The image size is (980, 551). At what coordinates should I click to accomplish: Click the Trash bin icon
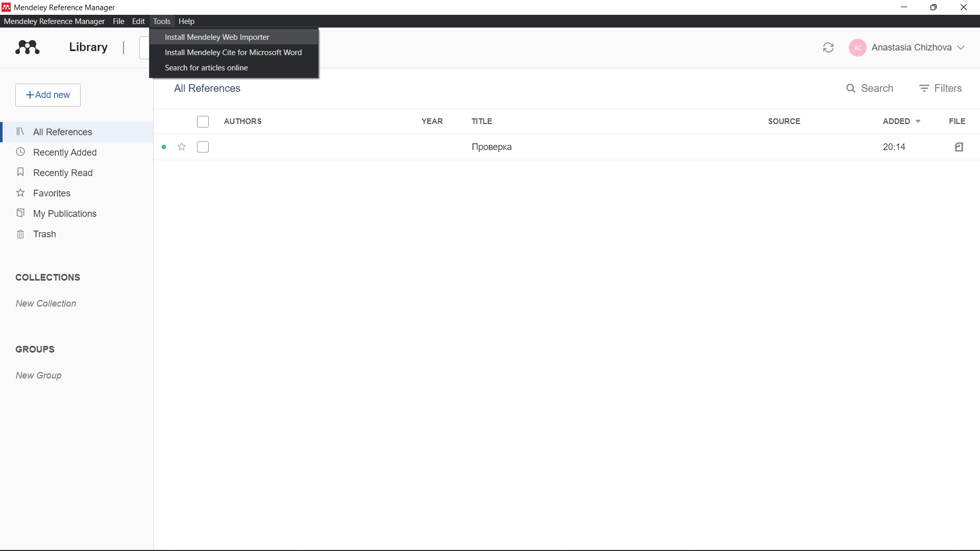click(20, 234)
